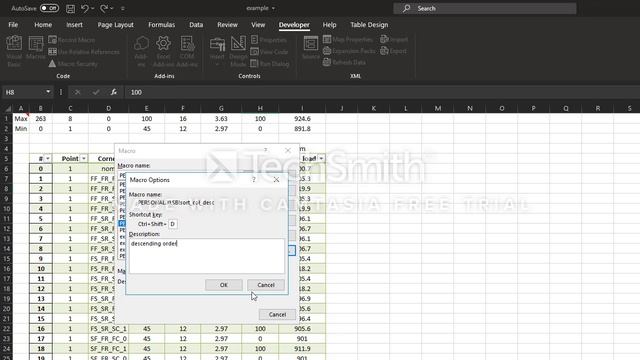Click Record Macro in ribbon
This screenshot has height=360, width=640.
pos(72,40)
